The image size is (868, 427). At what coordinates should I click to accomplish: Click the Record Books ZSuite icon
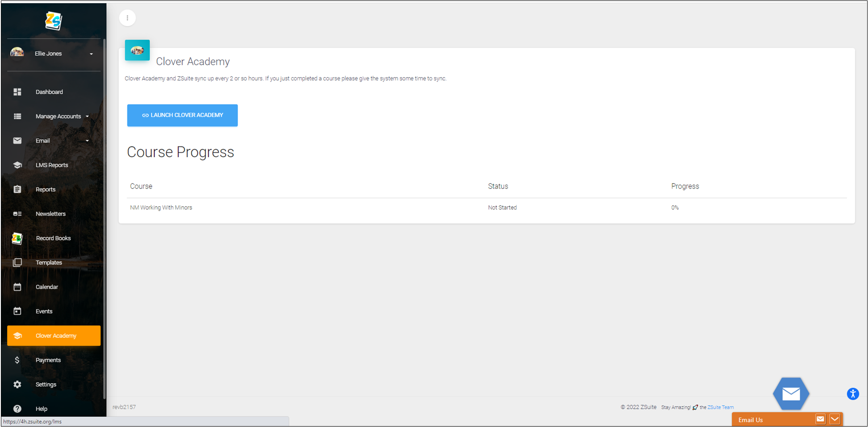point(17,239)
